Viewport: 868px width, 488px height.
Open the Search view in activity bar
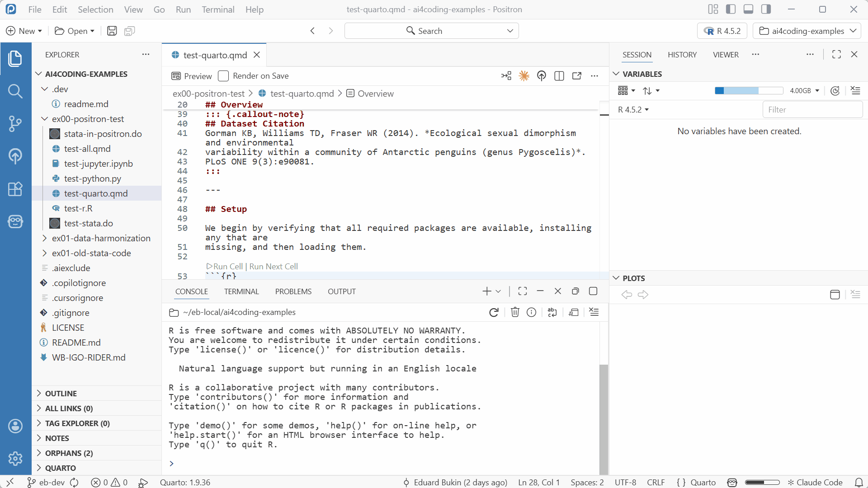click(15, 91)
